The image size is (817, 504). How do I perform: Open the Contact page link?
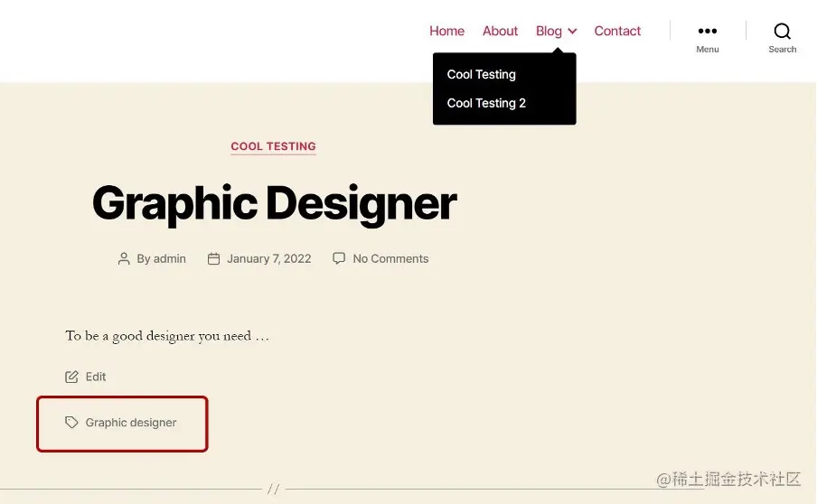pyautogui.click(x=617, y=32)
